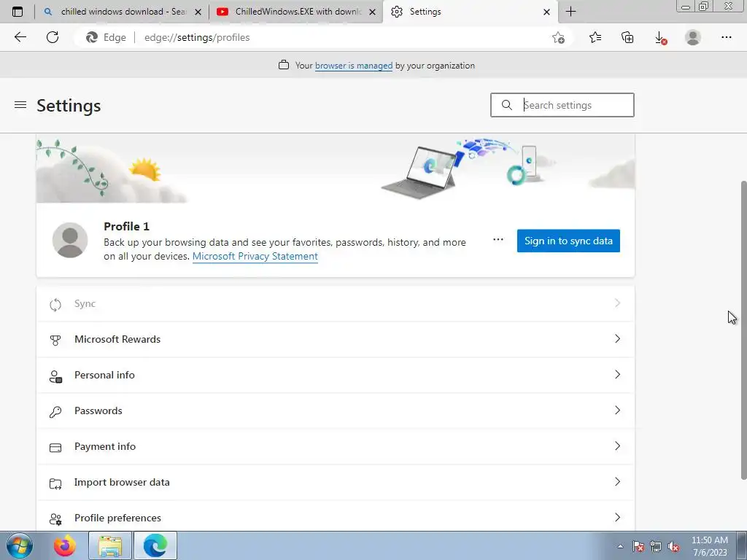Expand the Payment info row chevron

(617, 446)
